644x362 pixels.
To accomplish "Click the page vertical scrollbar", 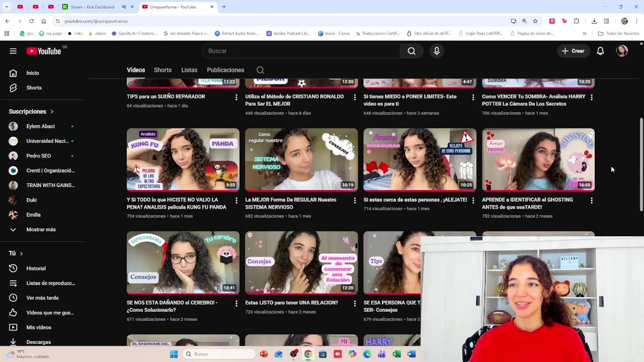I will 641,165.
